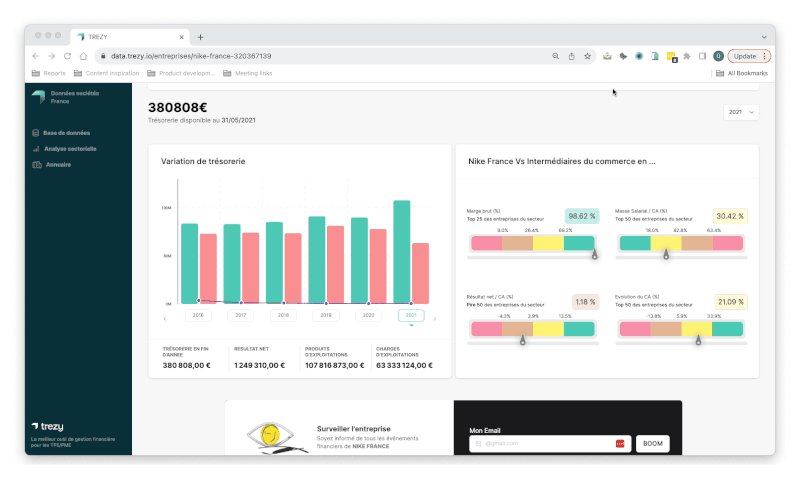Bookmark this page with the star icon
The width and height of the screenshot is (800, 480).
click(587, 56)
